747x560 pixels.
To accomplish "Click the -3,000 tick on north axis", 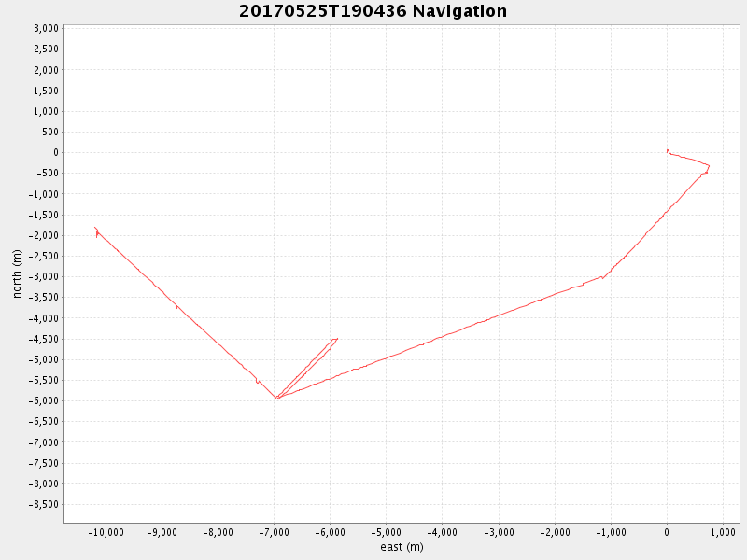I will tap(43, 276).
